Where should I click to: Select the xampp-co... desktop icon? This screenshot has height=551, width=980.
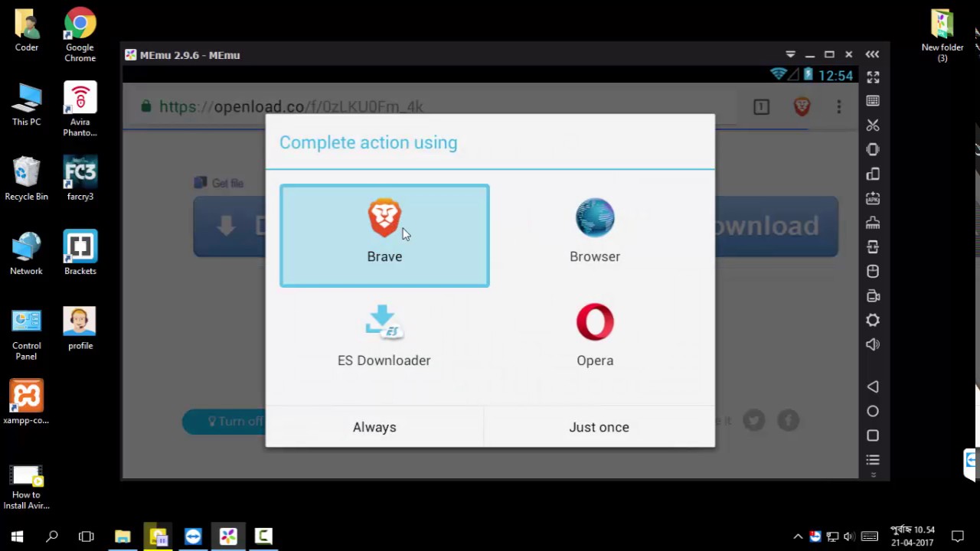point(27,403)
